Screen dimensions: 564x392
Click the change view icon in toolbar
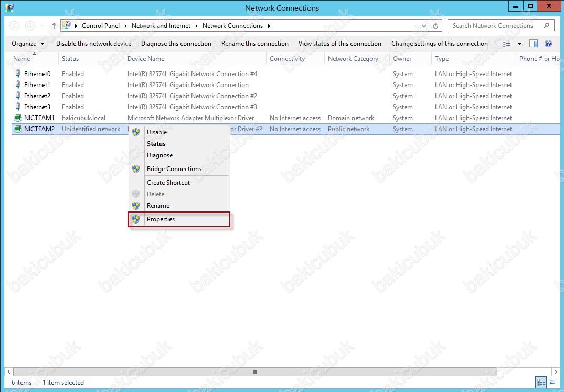(507, 44)
